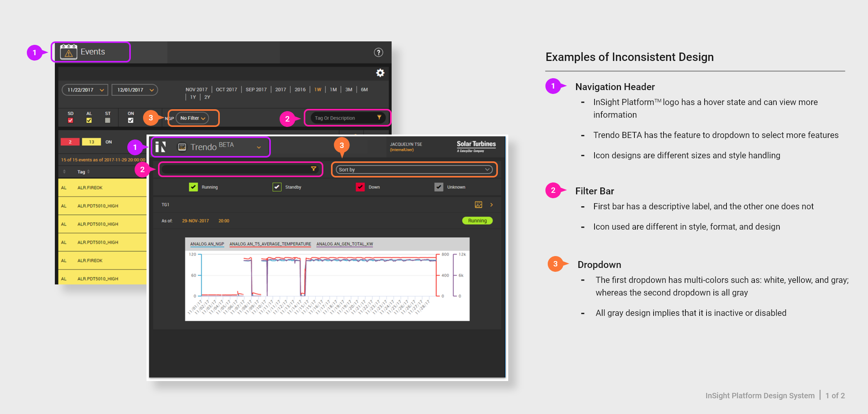Click the Events calendar warning icon

[69, 52]
